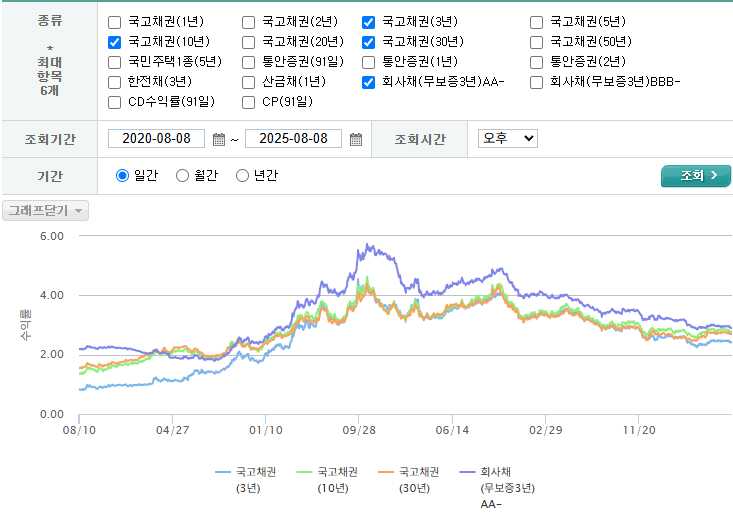Select the 월간 period radio button
Screen dimensions: 733x523
pyautogui.click(x=182, y=176)
